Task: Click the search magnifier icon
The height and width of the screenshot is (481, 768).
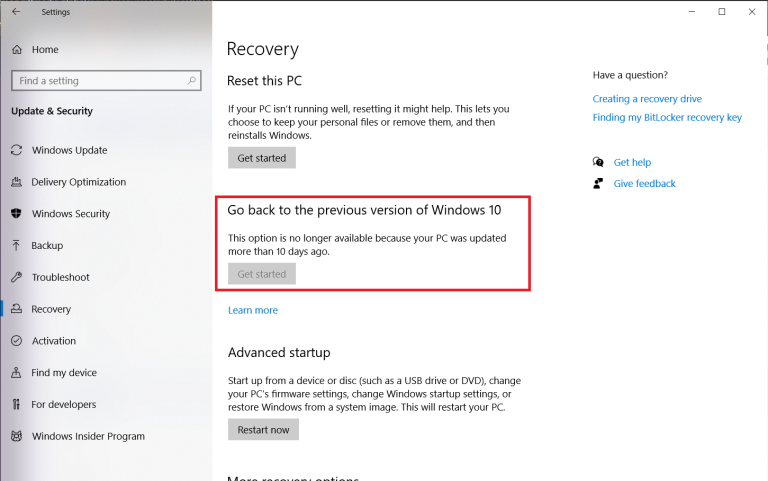Action: pyautogui.click(x=192, y=81)
